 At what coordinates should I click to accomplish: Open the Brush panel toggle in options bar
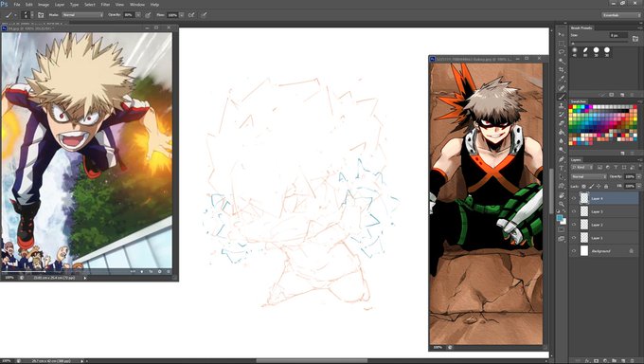click(x=41, y=15)
